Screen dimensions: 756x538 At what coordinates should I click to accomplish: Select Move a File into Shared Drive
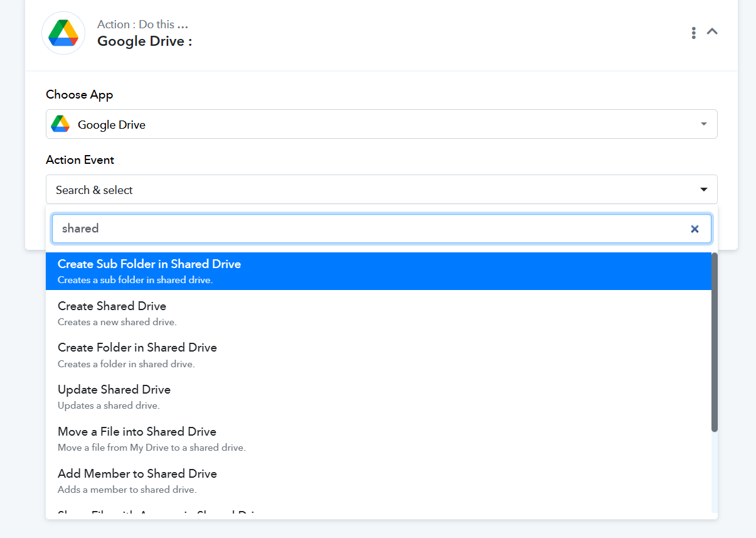tap(378, 439)
